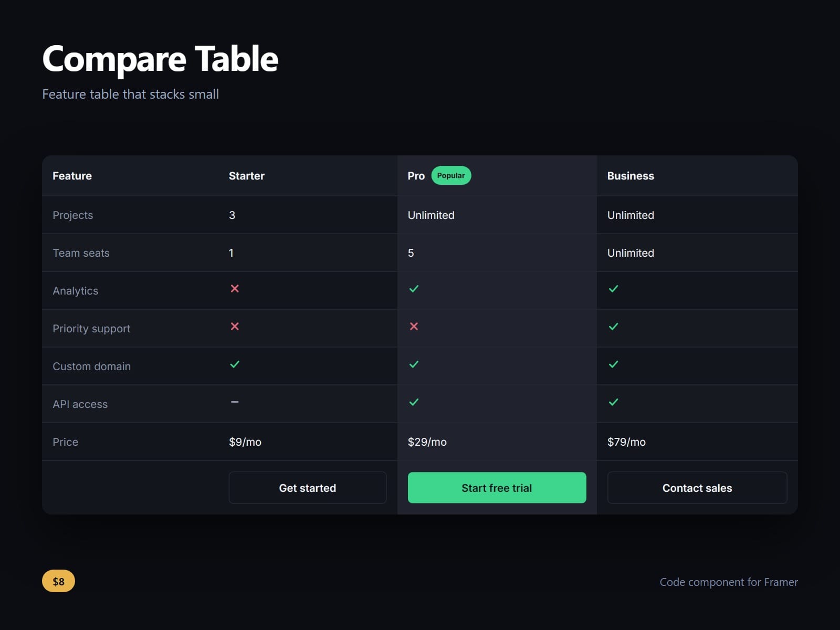Click the red X for Pro Priority support
This screenshot has width=840, height=630.
tap(414, 327)
